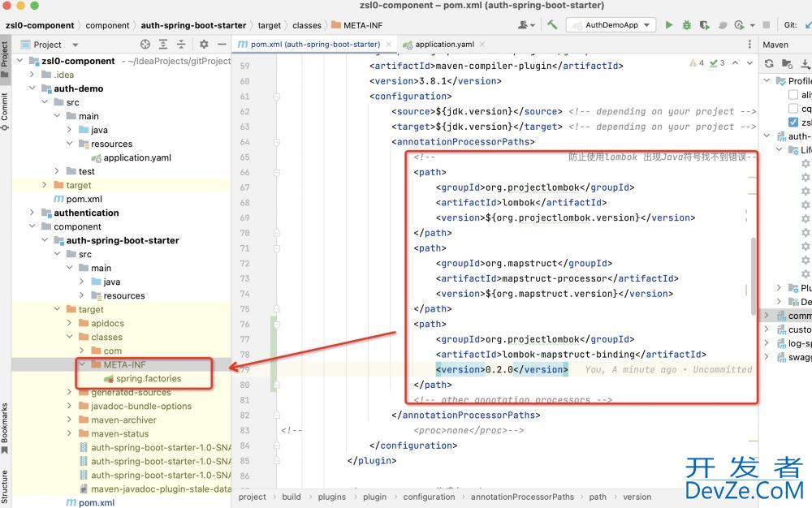Screen dimensions: 812x508
Task: Close the application.yaml editor tab
Action: [x=482, y=45]
